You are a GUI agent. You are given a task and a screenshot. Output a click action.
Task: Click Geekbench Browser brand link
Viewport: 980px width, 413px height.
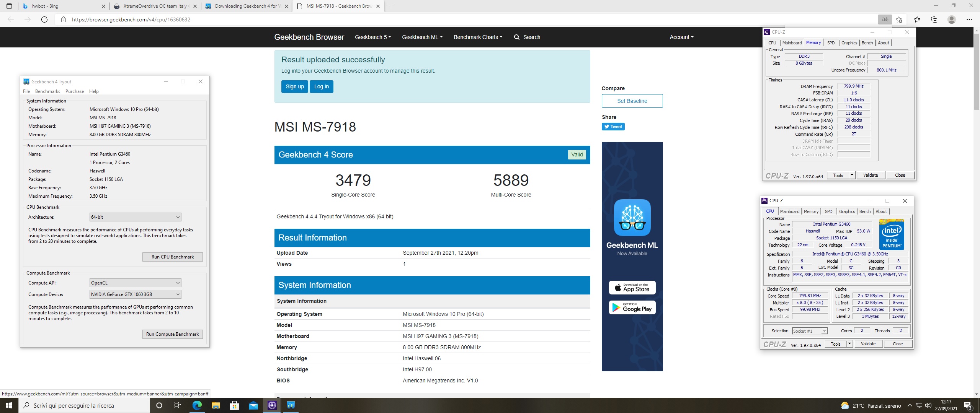[x=309, y=37]
